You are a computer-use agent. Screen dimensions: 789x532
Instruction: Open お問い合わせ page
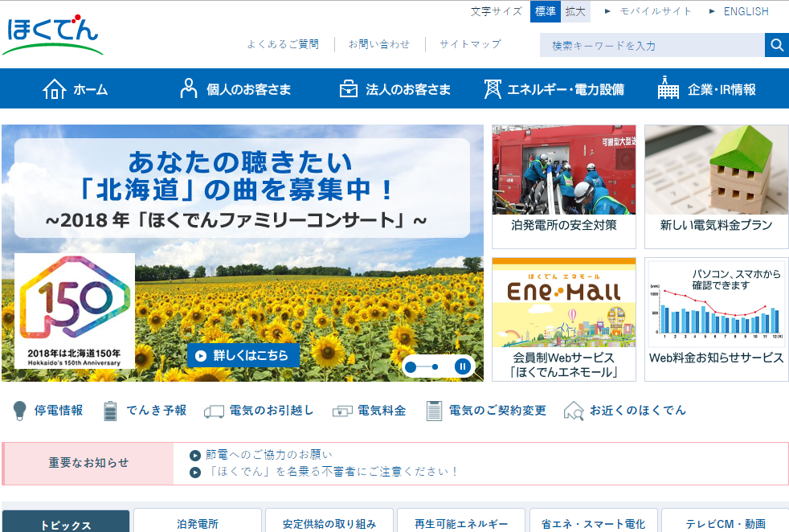tap(379, 44)
